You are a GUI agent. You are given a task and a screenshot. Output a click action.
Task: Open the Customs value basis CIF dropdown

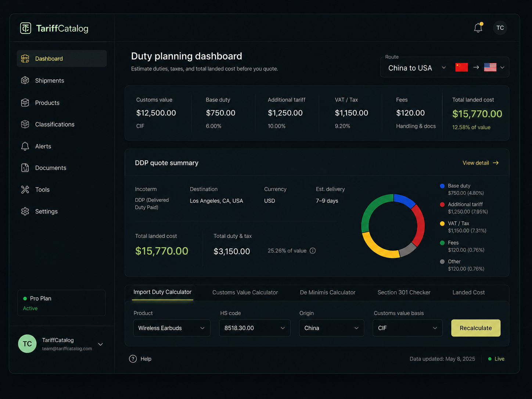[x=407, y=328]
